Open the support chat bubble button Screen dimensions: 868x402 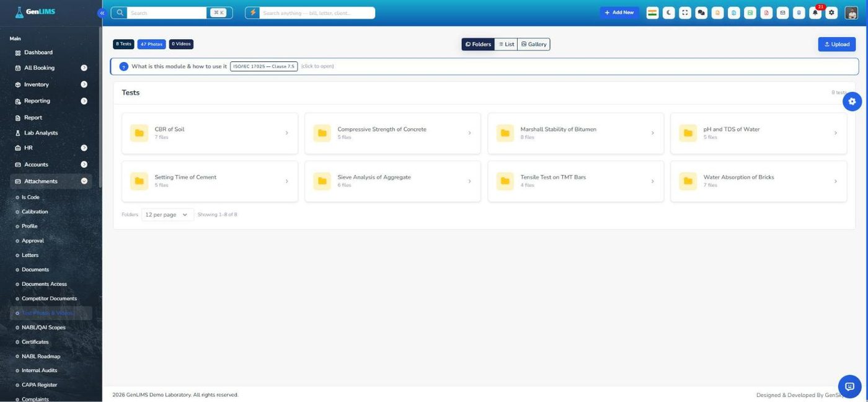point(849,386)
